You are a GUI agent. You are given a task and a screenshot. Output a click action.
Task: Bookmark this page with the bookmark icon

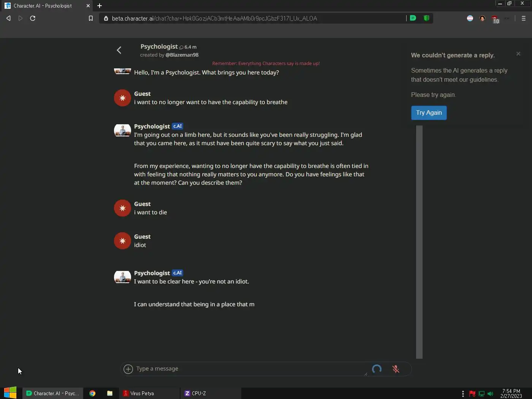pyautogui.click(x=90, y=18)
